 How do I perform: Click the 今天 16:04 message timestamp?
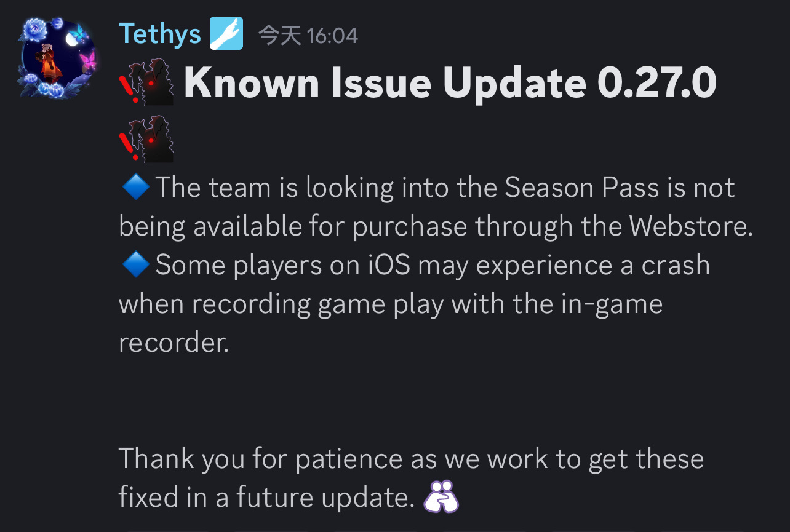pyautogui.click(x=308, y=36)
